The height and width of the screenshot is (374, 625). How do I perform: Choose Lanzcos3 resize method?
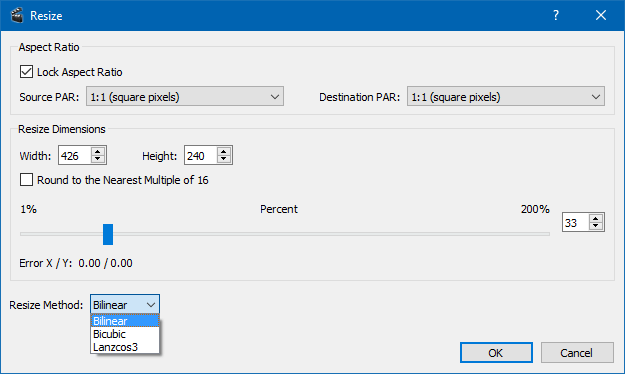click(x=125, y=347)
